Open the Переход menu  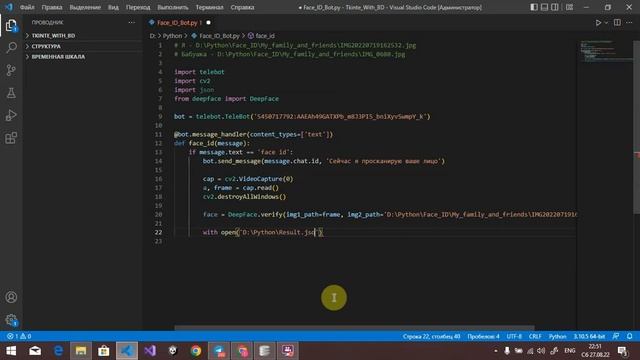(138, 7)
